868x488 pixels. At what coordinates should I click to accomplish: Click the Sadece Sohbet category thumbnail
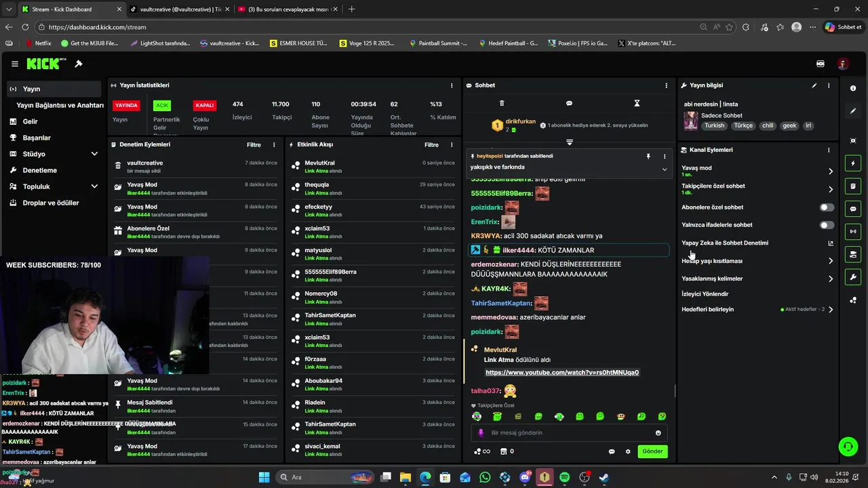[x=691, y=120]
